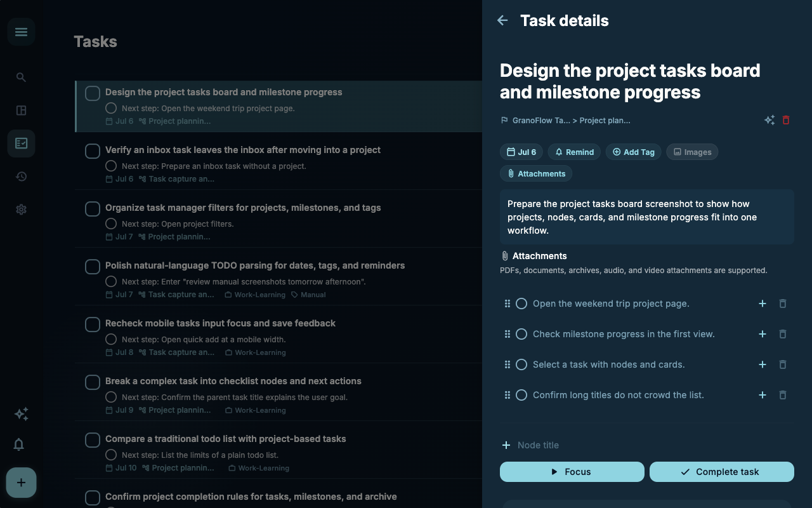Click the Images chip
The width and height of the screenshot is (812, 508).
[692, 152]
